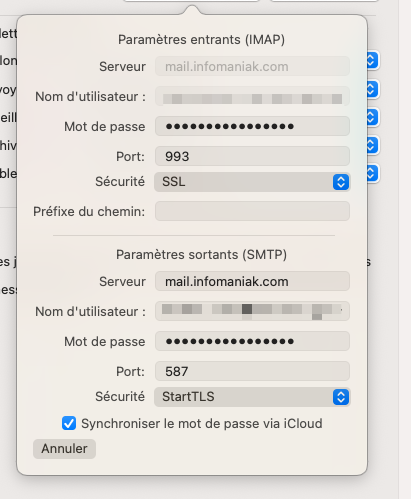Uncheck Synchroniser le mot de passe via iCloud

point(69,423)
